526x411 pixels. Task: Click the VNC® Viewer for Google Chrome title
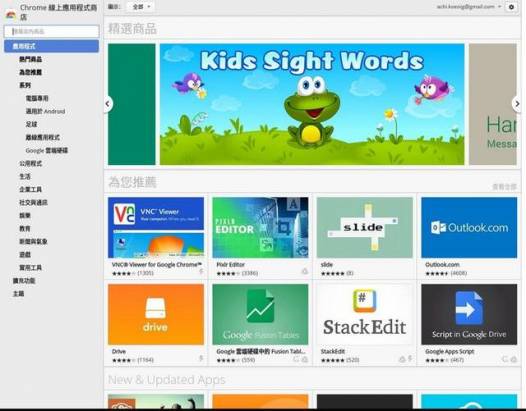point(157,265)
